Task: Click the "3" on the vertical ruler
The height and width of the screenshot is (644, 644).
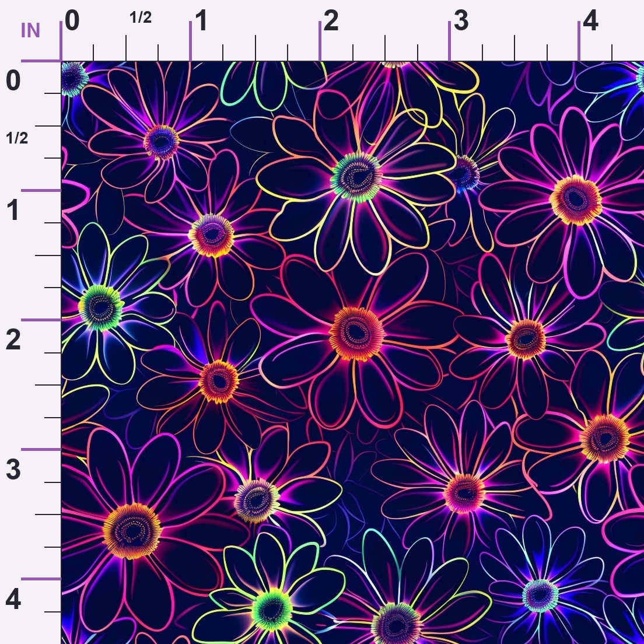Action: coord(13,470)
